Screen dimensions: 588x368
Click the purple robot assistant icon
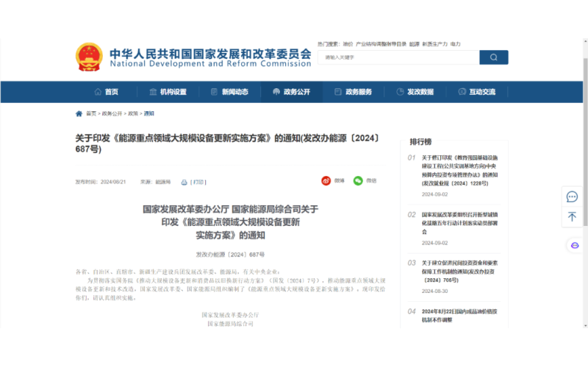pyautogui.click(x=575, y=246)
